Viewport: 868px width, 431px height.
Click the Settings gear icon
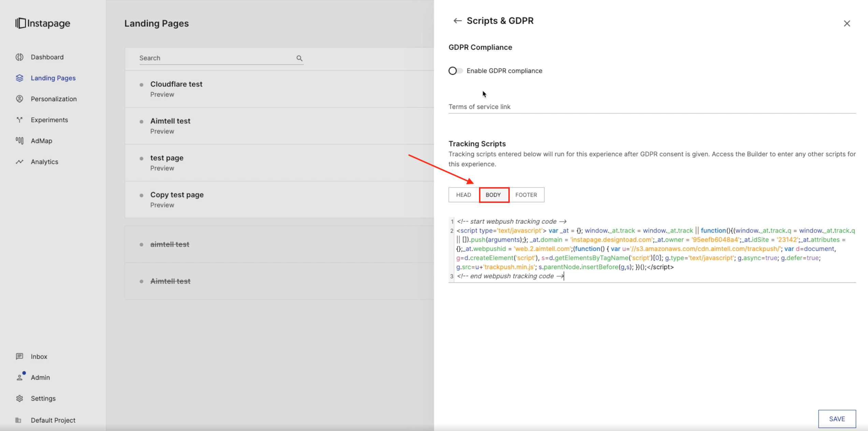pyautogui.click(x=19, y=399)
